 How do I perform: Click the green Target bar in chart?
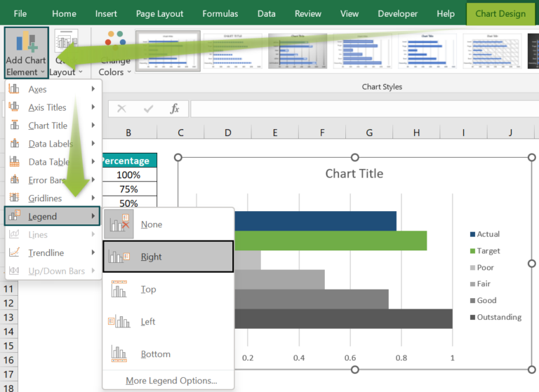coord(330,241)
